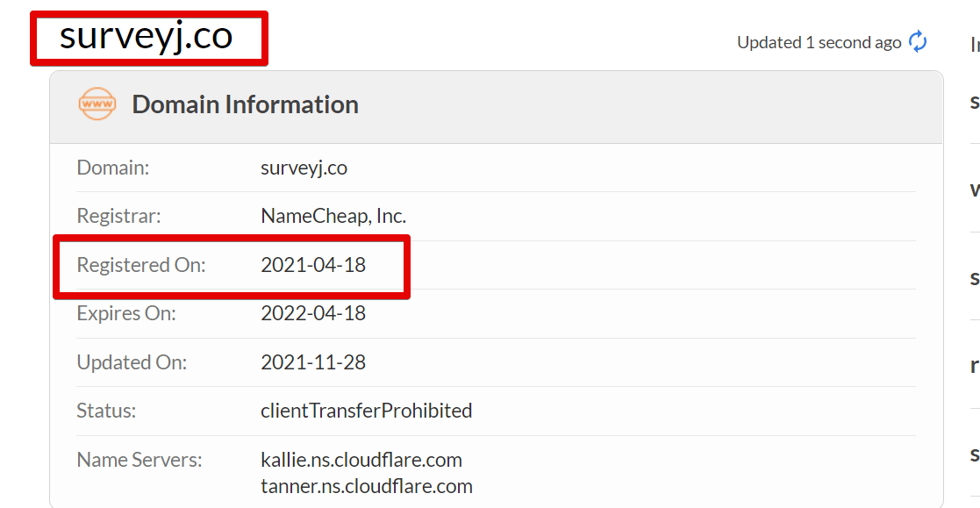Click the Registered On date 2021-04-18

(x=313, y=265)
